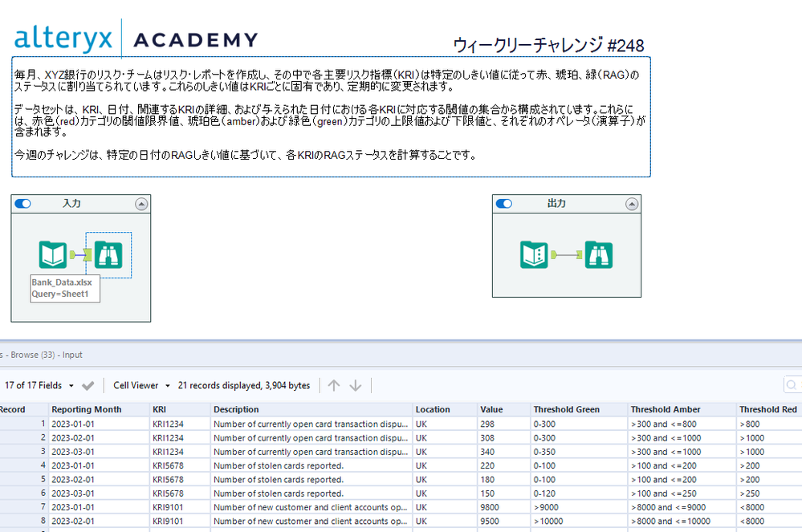This screenshot has width=802, height=532.
Task: Click the up arrow previous record icon
Action: [x=333, y=385]
